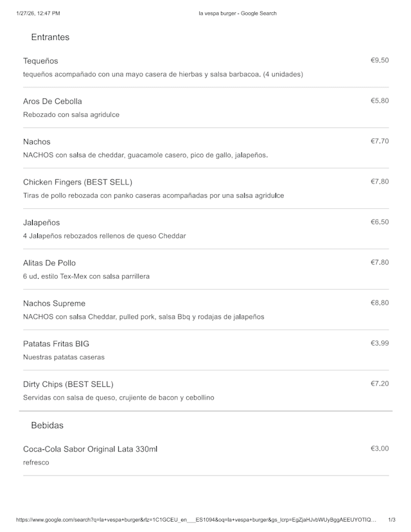Click the €3.00 Coca-Cola price

pyautogui.click(x=380, y=448)
